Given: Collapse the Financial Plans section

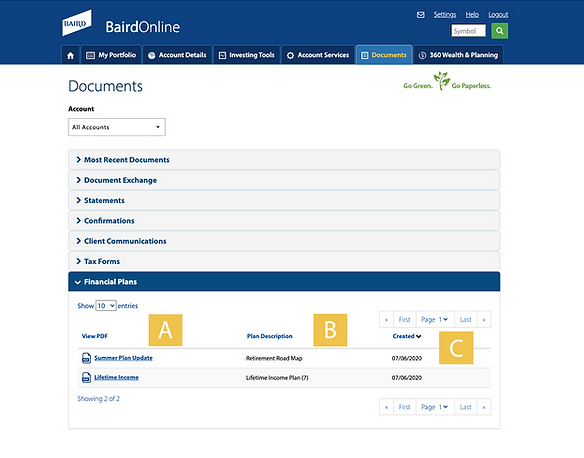Looking at the screenshot, I should (x=284, y=282).
